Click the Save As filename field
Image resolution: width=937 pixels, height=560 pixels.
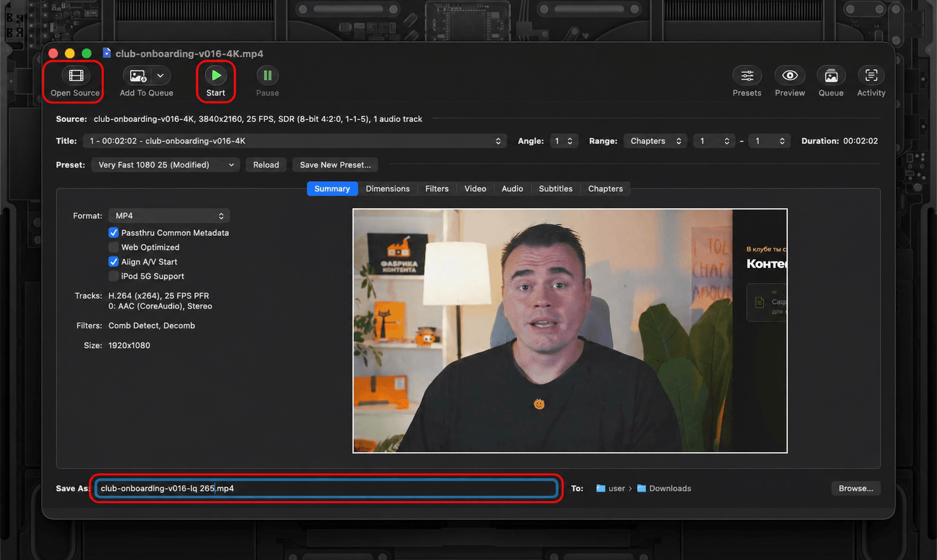(326, 488)
